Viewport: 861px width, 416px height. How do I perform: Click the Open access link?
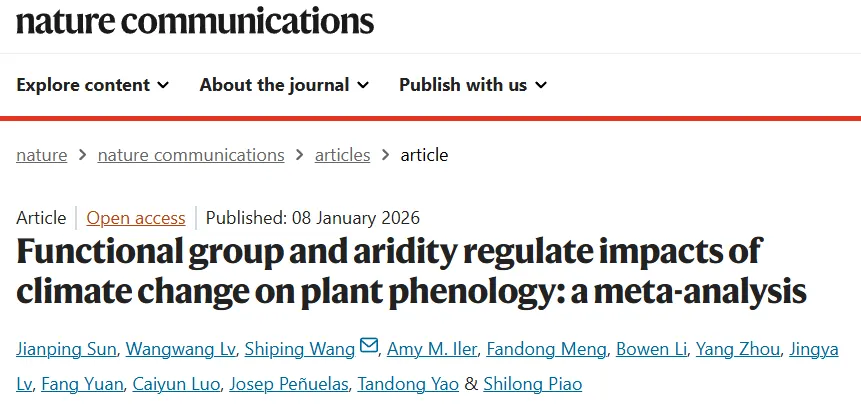click(136, 218)
